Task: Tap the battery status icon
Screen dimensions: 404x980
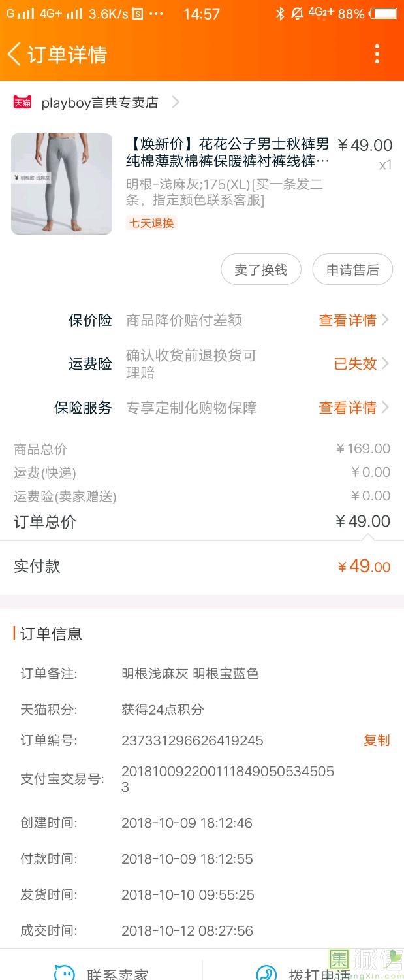Action: pos(384,14)
